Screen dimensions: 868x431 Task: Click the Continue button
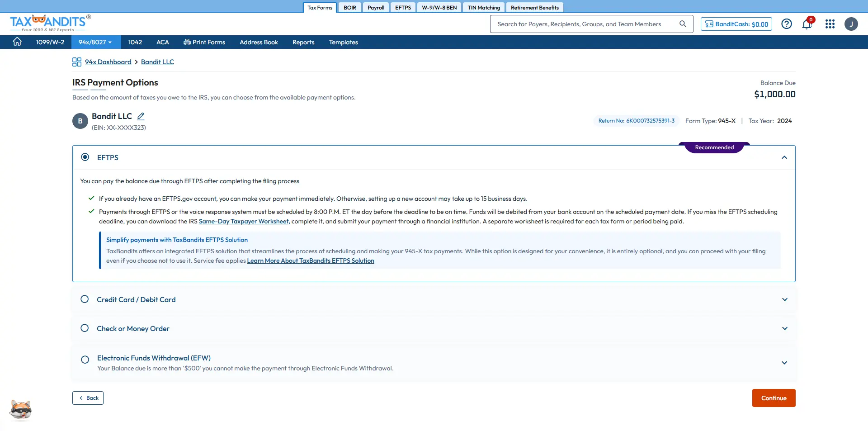click(774, 398)
